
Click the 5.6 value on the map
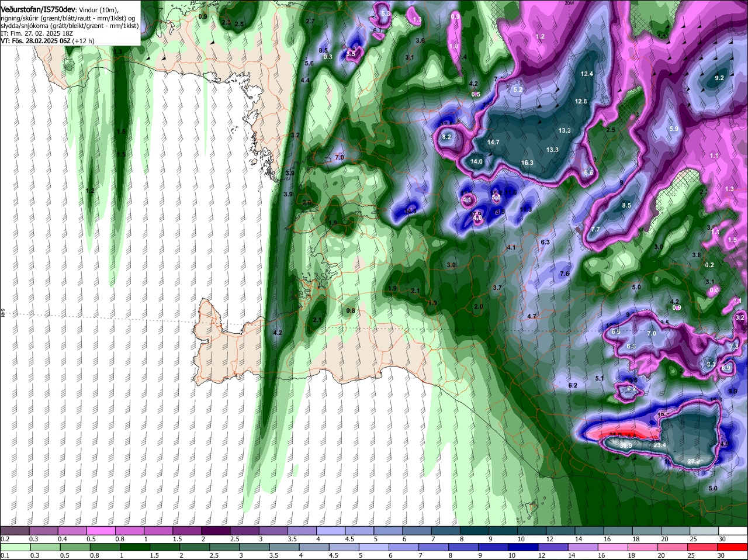tap(310, 63)
